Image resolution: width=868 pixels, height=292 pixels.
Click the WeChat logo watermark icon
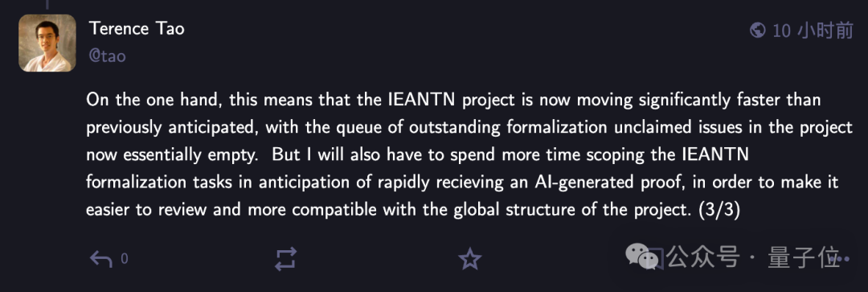(x=642, y=257)
